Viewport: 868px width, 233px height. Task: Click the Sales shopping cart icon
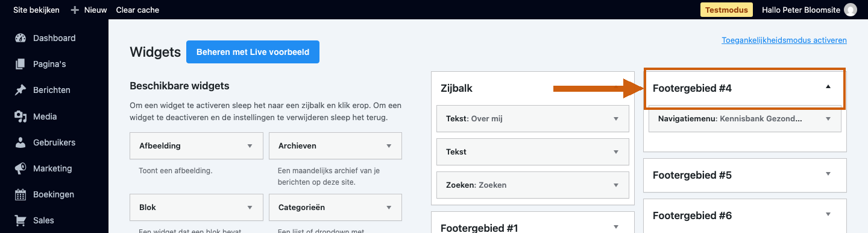tap(20, 220)
